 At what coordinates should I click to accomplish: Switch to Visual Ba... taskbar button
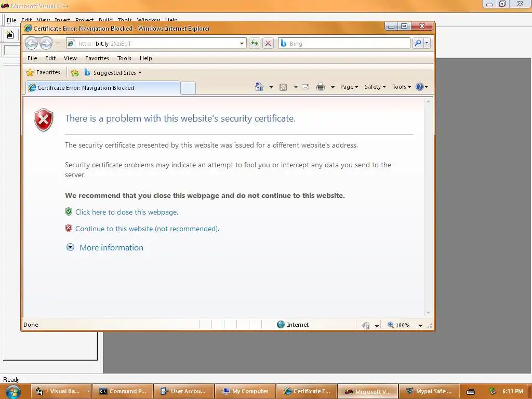click(61, 392)
